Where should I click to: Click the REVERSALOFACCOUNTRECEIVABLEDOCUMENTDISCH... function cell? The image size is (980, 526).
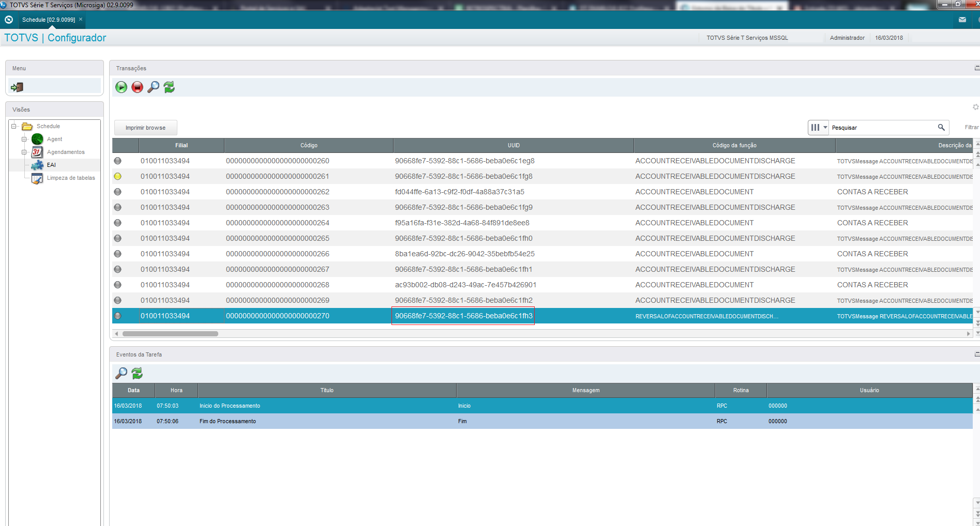[707, 316]
